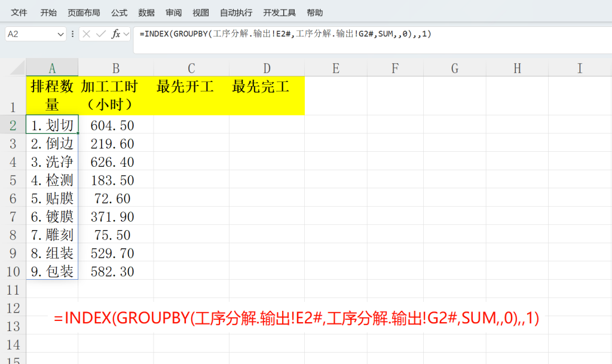The height and width of the screenshot is (364, 612).
Task: Click the red INDEX GROUPBY formula text
Action: 296,318
